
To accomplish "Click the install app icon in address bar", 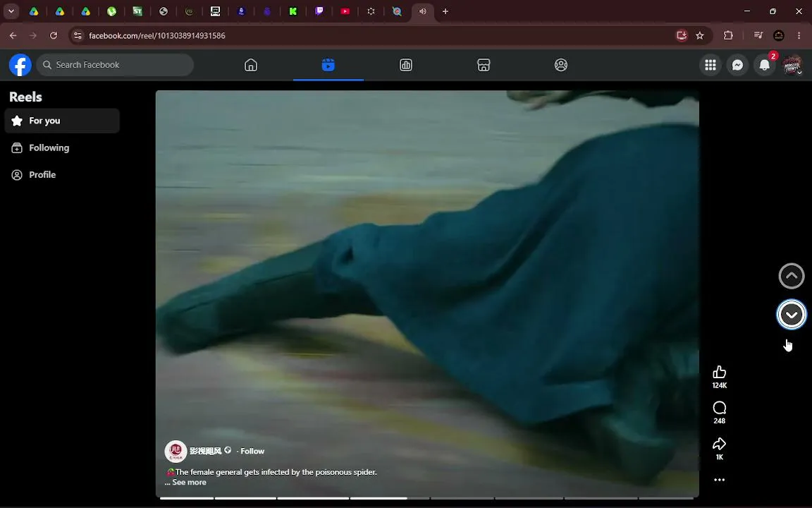I will click(682, 36).
